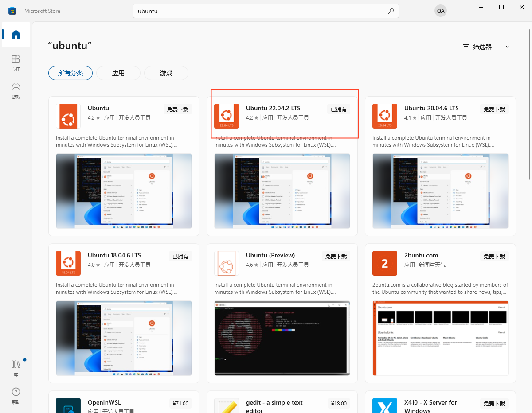This screenshot has height=413, width=532.
Task: Click the filter lines icon beside 筛选器
Action: click(465, 47)
